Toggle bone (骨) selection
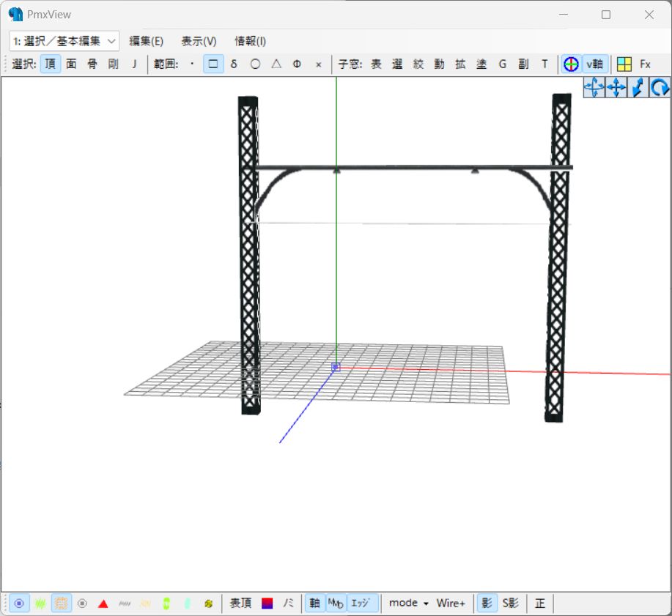 pos(92,64)
